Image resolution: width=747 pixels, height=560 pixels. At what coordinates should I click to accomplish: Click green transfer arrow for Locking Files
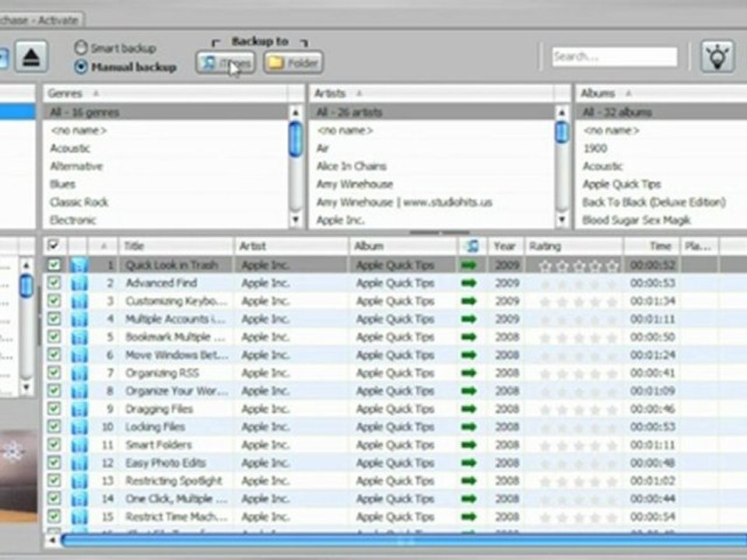[469, 427]
